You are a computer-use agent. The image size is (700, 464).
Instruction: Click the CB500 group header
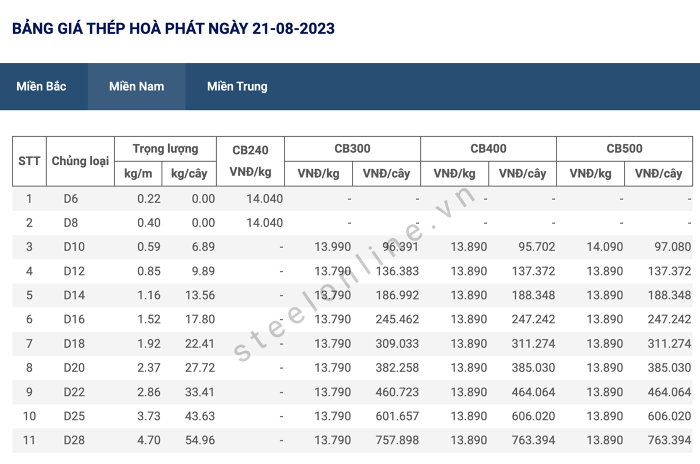(x=624, y=149)
